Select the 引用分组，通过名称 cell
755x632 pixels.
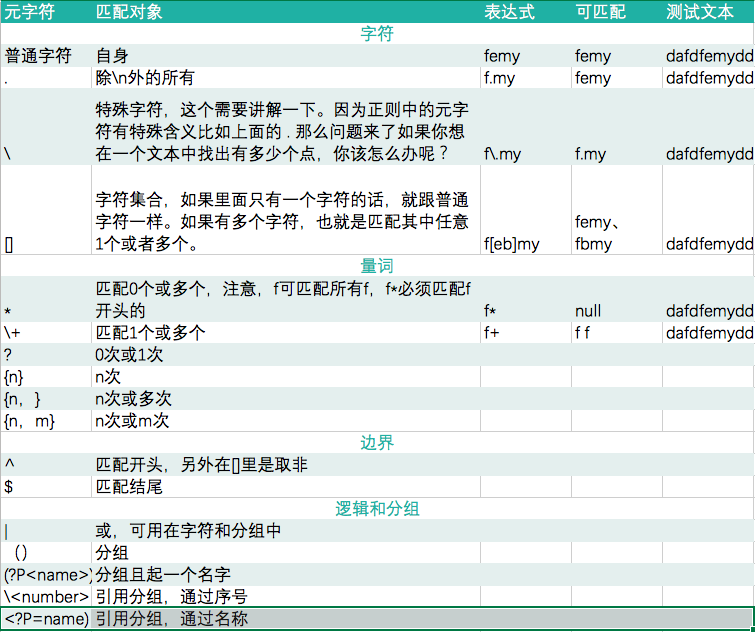click(286, 619)
